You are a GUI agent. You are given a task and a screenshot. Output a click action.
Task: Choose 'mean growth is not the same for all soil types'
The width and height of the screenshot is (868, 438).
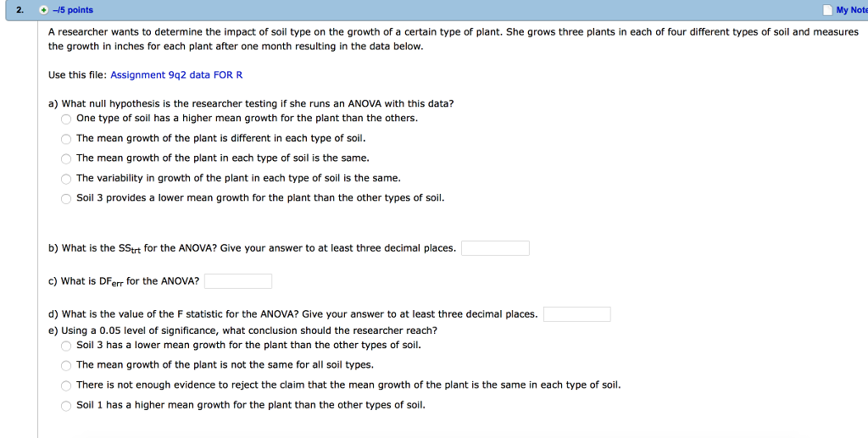tap(66, 365)
